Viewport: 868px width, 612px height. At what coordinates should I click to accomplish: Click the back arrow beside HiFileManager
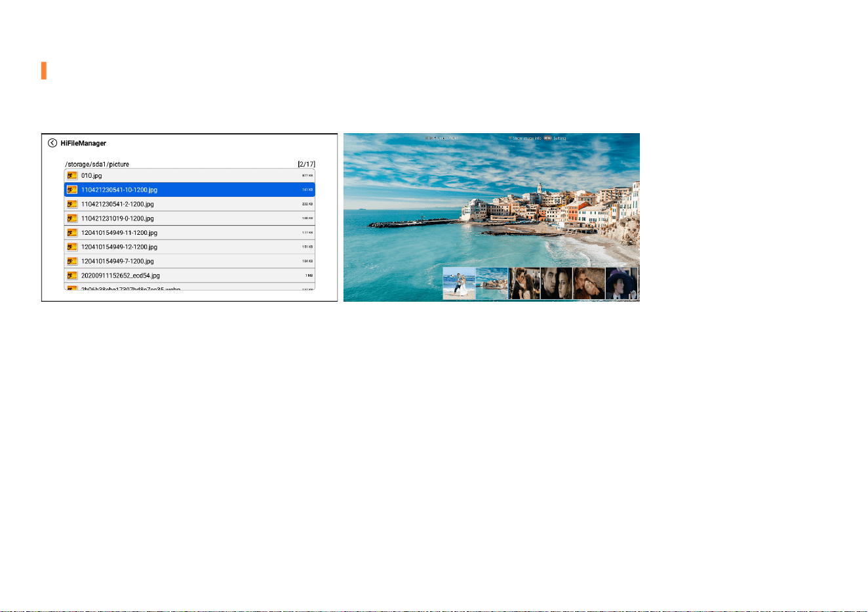pyautogui.click(x=52, y=143)
